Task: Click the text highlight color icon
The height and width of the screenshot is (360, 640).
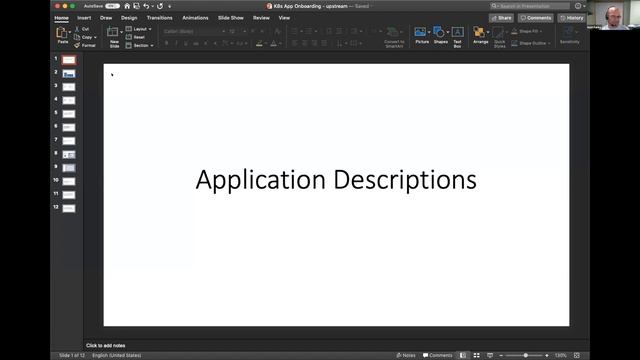Action: [x=259, y=43]
